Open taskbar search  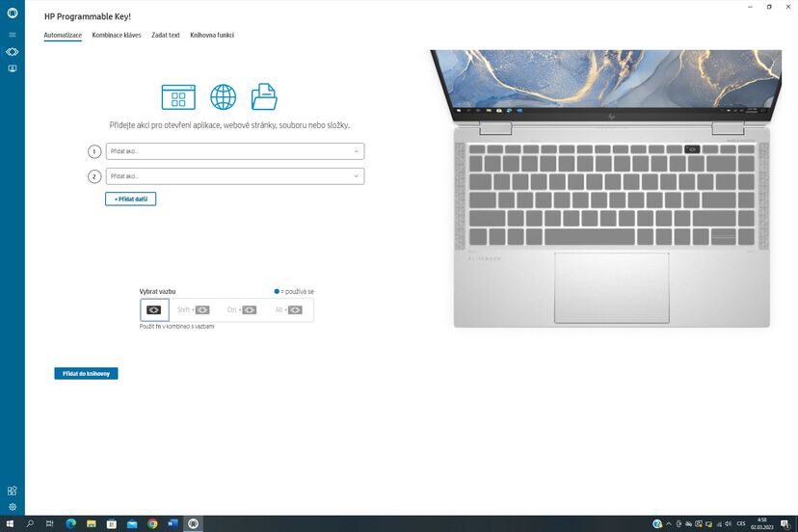[30, 523]
